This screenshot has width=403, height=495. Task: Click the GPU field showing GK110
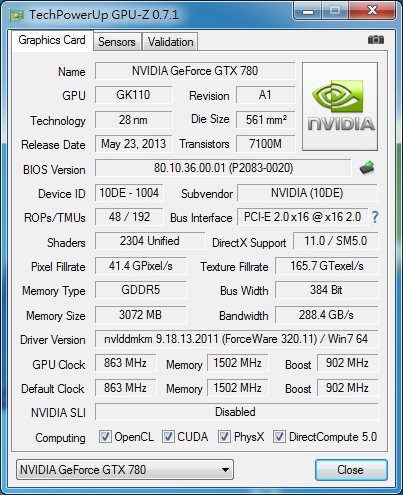pyautogui.click(x=133, y=95)
